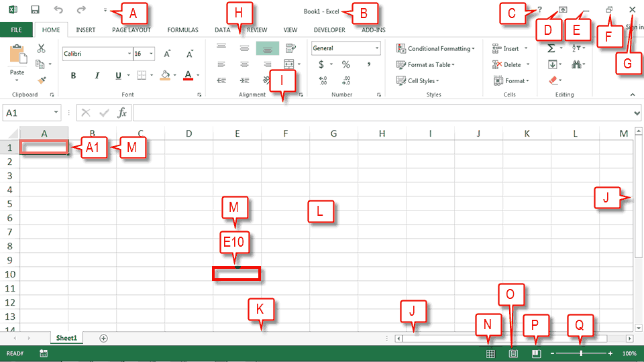Increase font size with the large A
This screenshot has height=362, width=644.
tap(167, 54)
